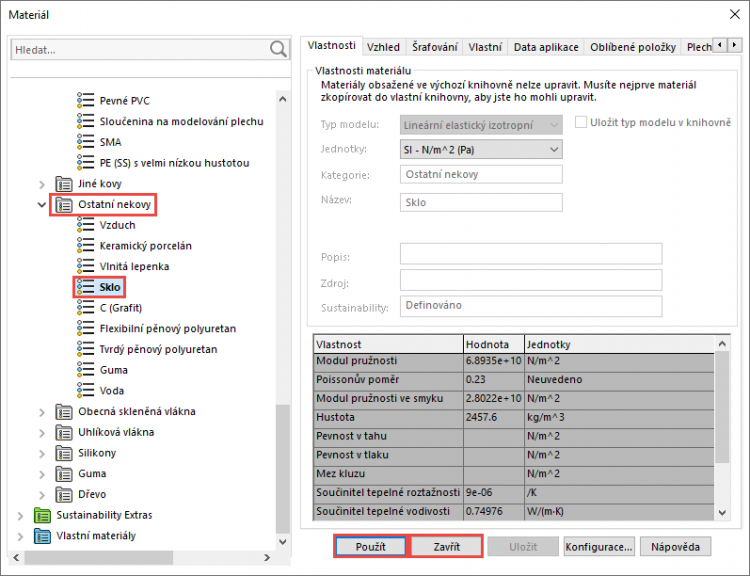Switch to the Vzhled tab
The height and width of the screenshot is (576, 750).
tap(383, 47)
